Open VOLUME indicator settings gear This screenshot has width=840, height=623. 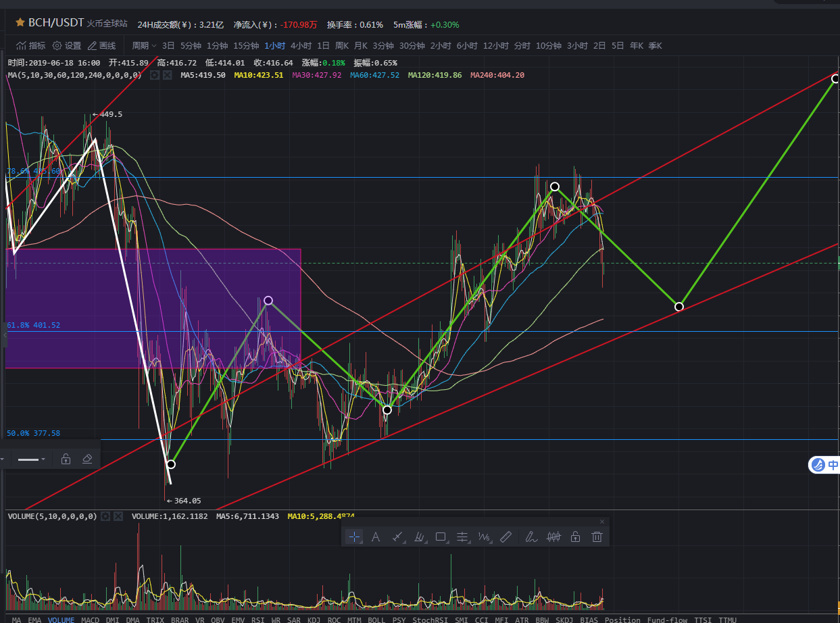coord(105,516)
